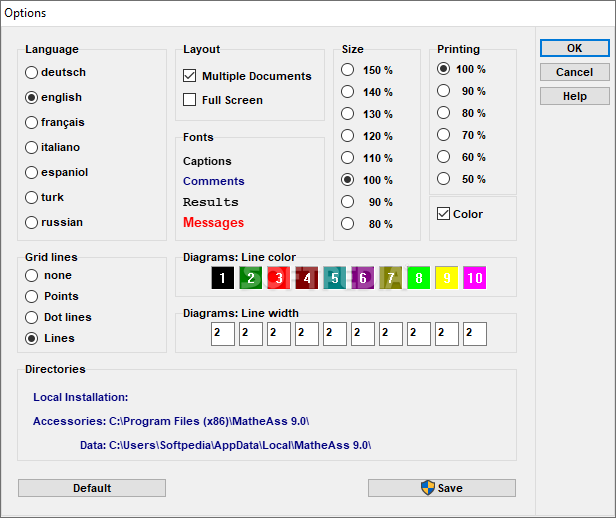
Task: Click the Cancel button
Action: [x=575, y=72]
